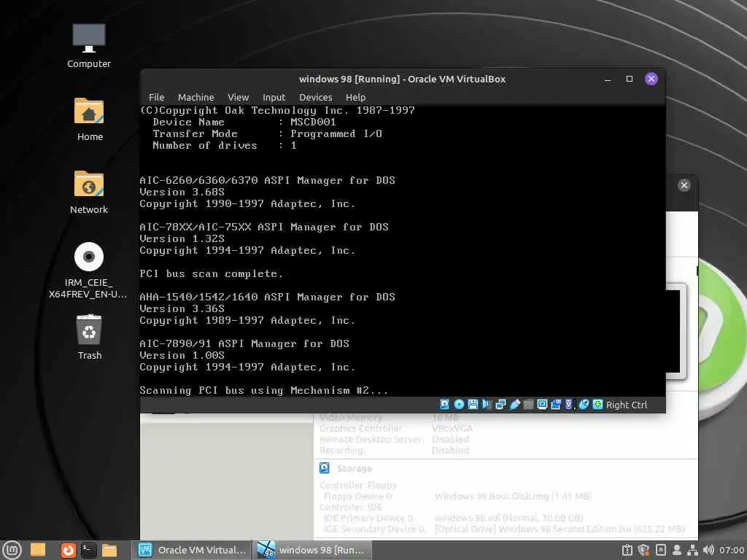The image size is (747, 560).
Task: Open the Computer desktop icon
Action: click(88, 46)
